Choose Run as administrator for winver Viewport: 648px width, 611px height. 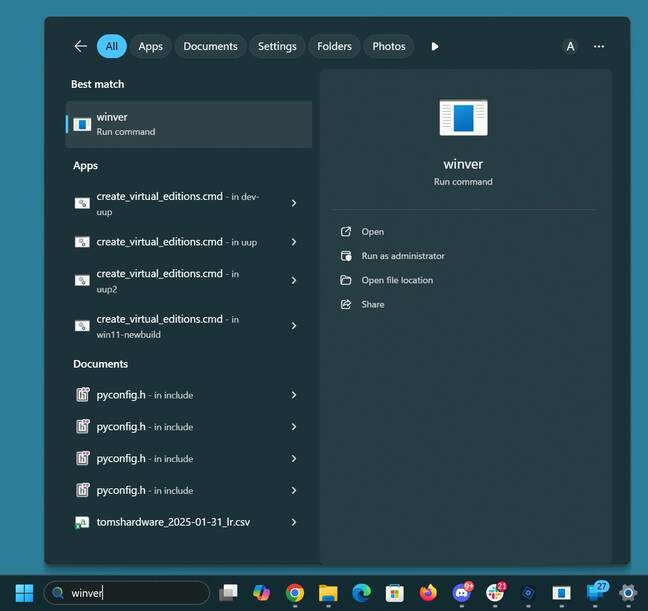[402, 256]
